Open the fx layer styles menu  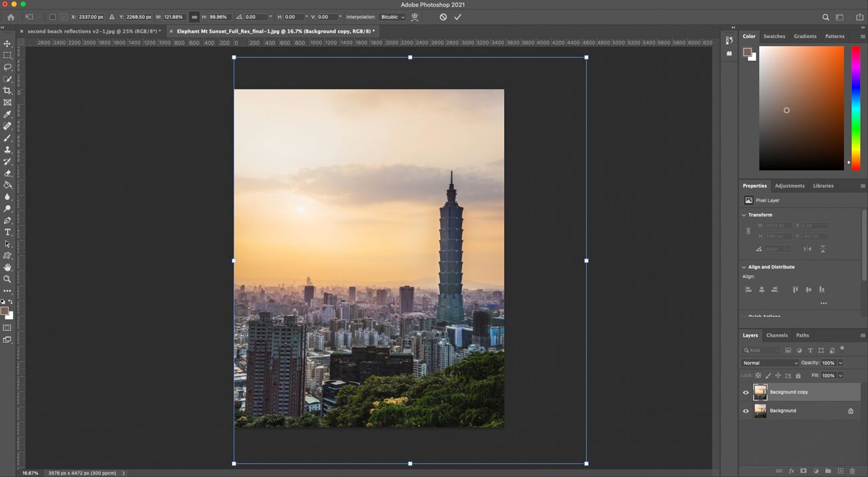(x=792, y=470)
